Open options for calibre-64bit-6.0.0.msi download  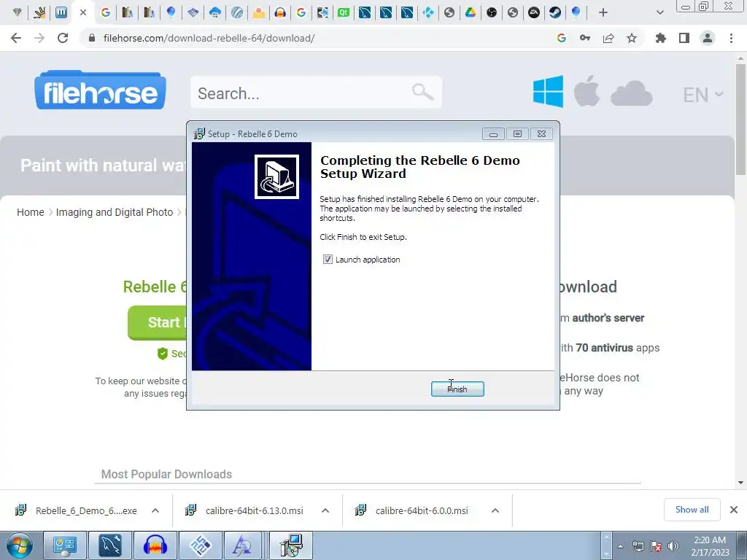coord(495,510)
